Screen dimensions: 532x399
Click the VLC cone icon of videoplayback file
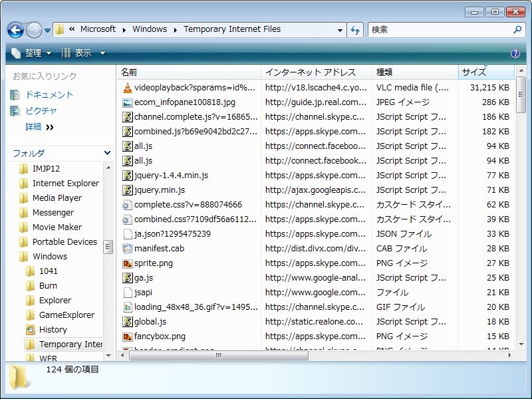coord(127,88)
